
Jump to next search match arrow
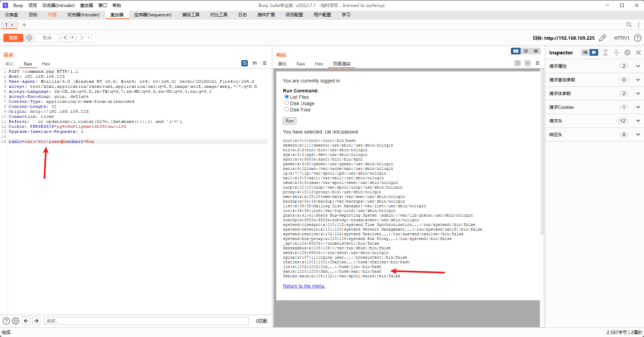(x=36, y=321)
